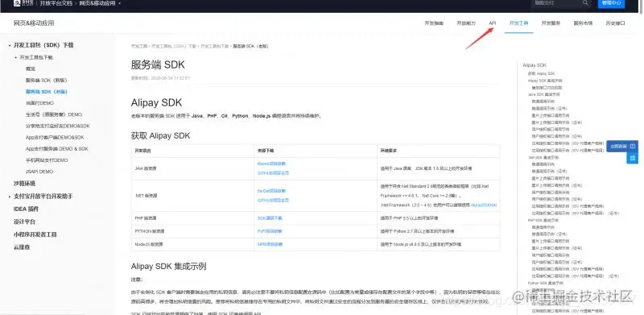Click the 开发工具 breadcrumb link
Image resolution: width=644 pixels, height=315 pixels.
click(138, 47)
